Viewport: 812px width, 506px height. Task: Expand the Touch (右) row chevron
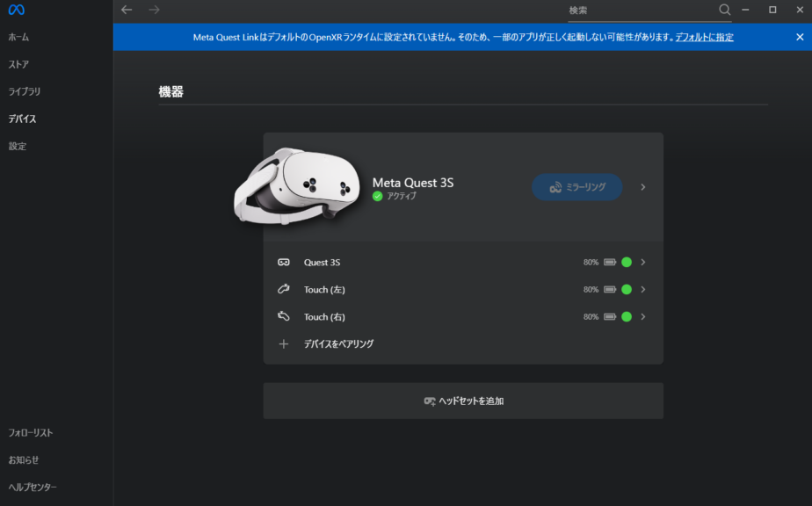pyautogui.click(x=643, y=316)
